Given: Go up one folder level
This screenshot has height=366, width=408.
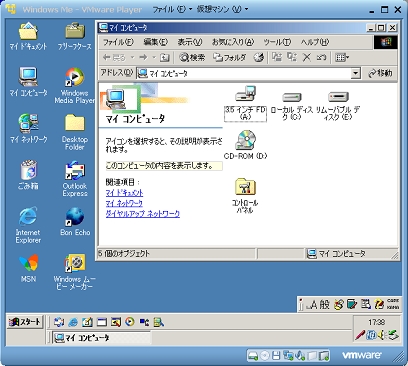Looking at the screenshot, I should click(164, 58).
